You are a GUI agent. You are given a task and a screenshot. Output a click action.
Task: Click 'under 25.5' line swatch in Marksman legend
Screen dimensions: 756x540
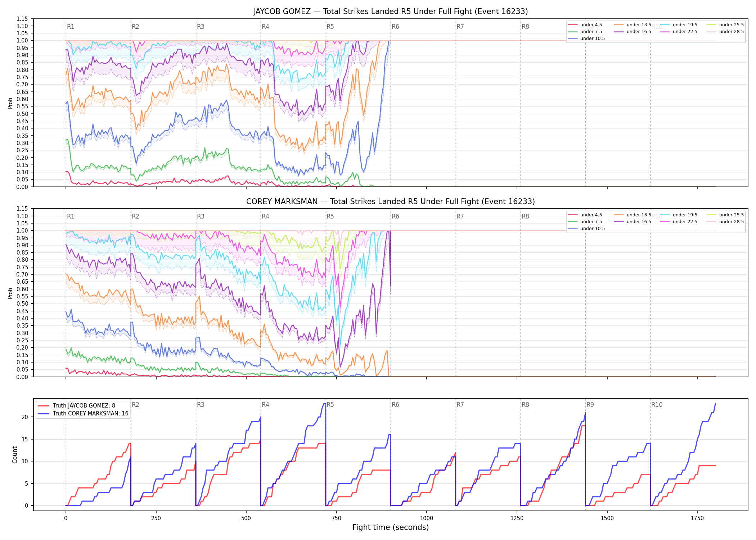click(711, 215)
